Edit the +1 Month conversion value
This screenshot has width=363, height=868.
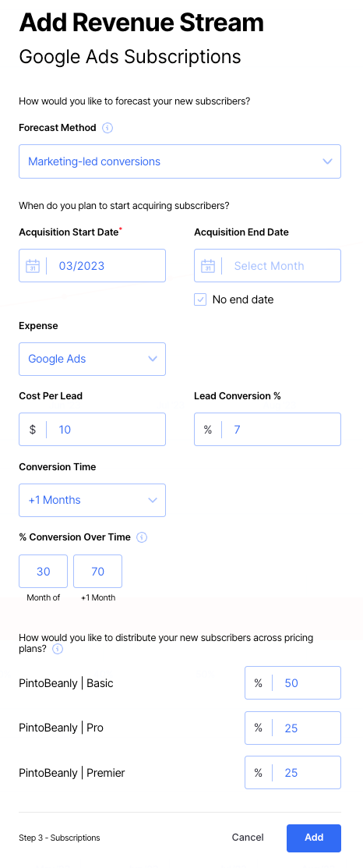[x=98, y=572]
